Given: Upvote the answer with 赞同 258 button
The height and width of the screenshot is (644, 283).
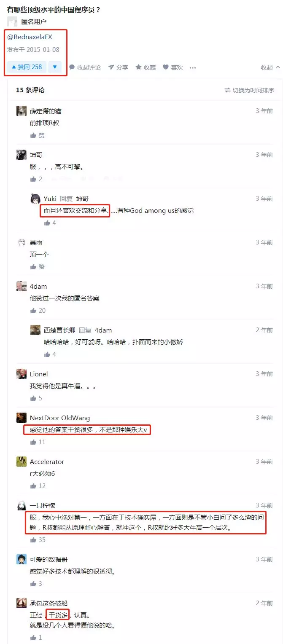Looking at the screenshot, I should click(27, 67).
